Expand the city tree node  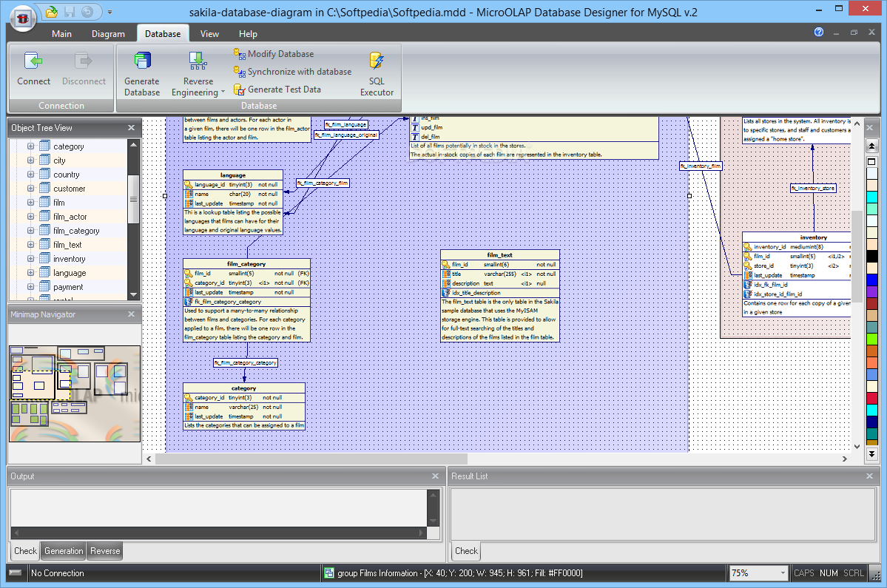click(x=30, y=160)
